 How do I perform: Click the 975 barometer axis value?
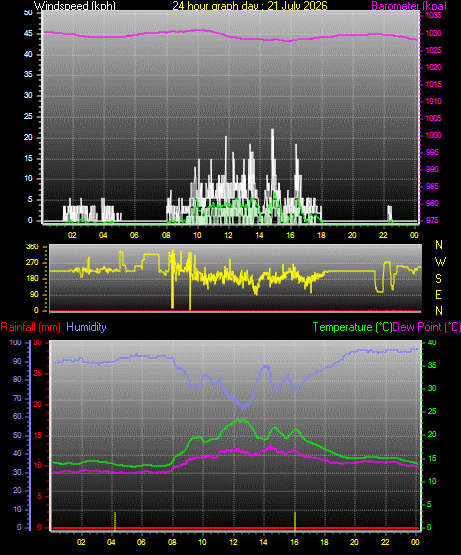click(432, 220)
